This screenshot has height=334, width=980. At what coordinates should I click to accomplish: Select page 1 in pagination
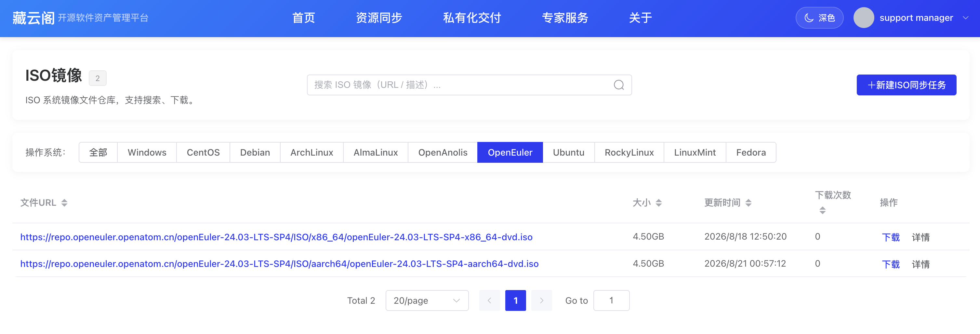pos(515,300)
